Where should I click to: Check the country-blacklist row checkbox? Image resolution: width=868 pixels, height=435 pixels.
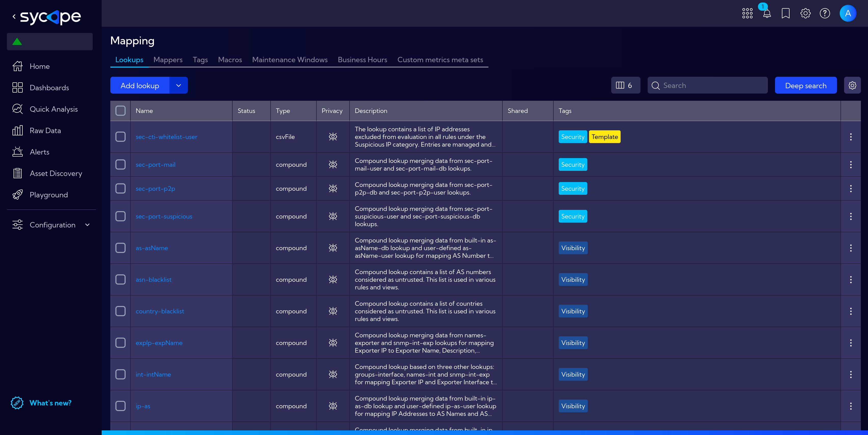120,311
